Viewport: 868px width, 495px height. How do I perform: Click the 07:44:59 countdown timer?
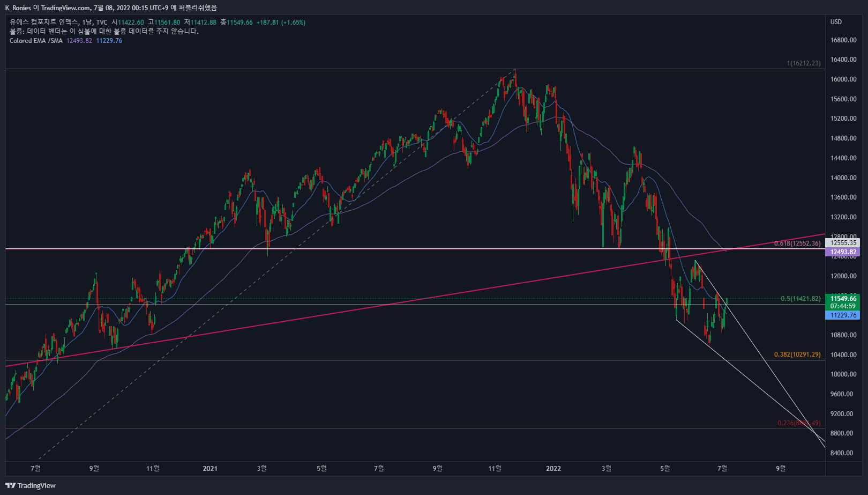point(843,306)
